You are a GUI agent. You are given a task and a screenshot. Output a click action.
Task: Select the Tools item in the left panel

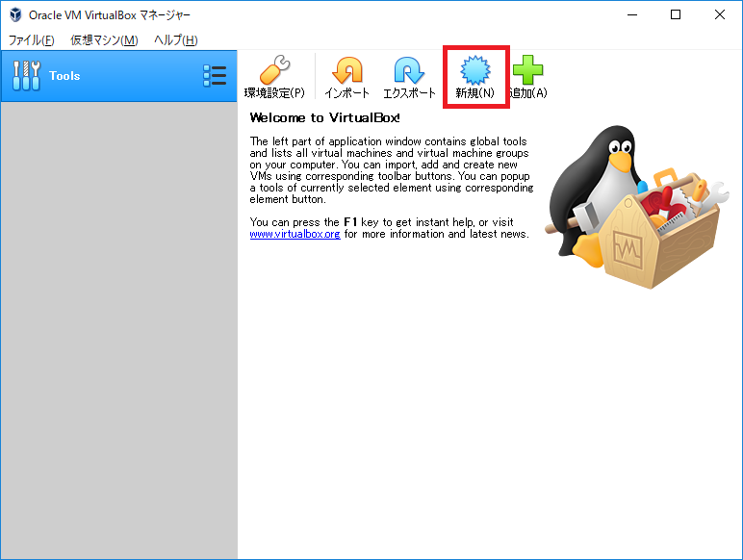tap(118, 76)
